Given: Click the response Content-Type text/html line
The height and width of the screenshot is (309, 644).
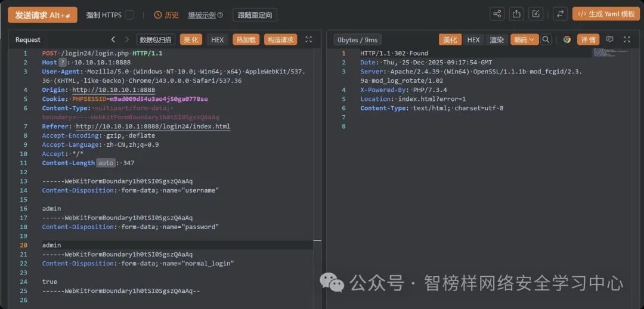Looking at the screenshot, I should pos(432,108).
